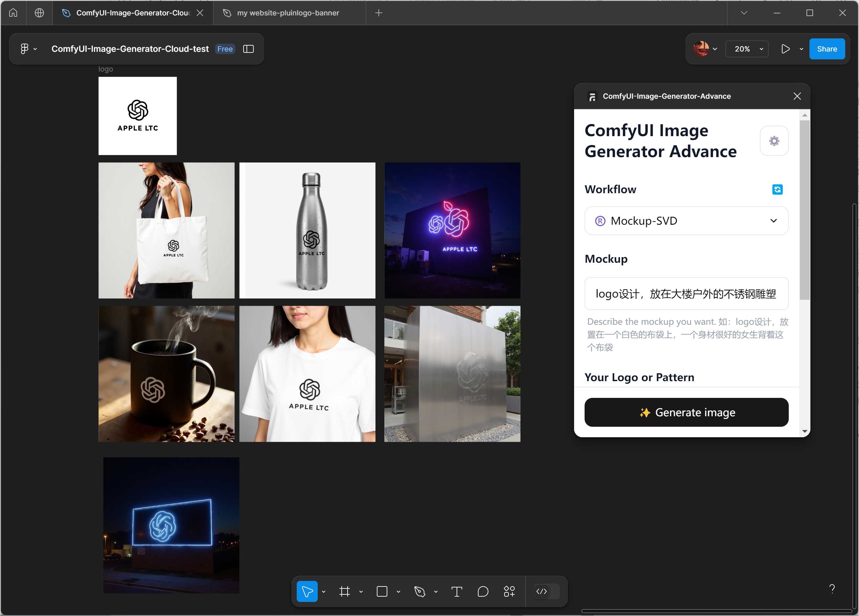Select the white t-shirt mockup image
859x616 pixels.
tap(307, 374)
